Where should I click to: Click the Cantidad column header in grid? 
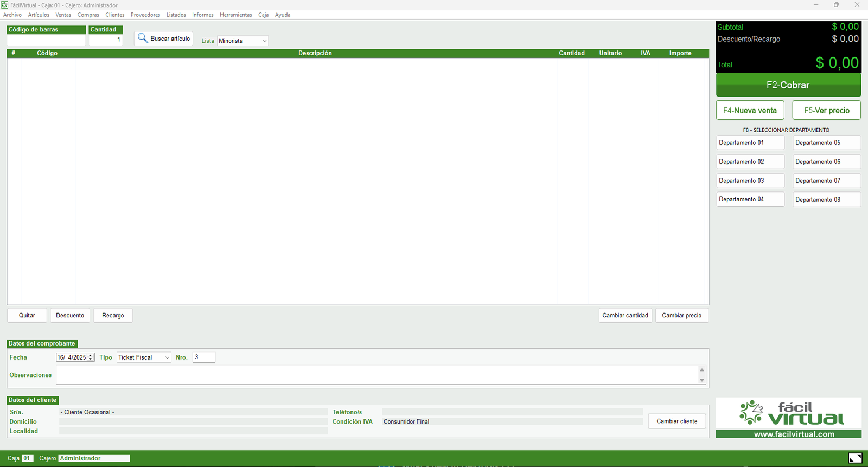572,53
